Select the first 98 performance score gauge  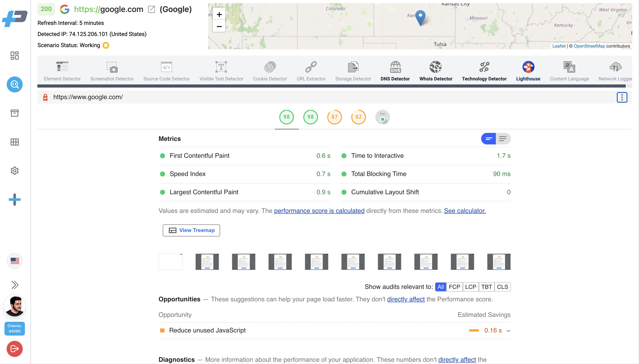(x=286, y=117)
